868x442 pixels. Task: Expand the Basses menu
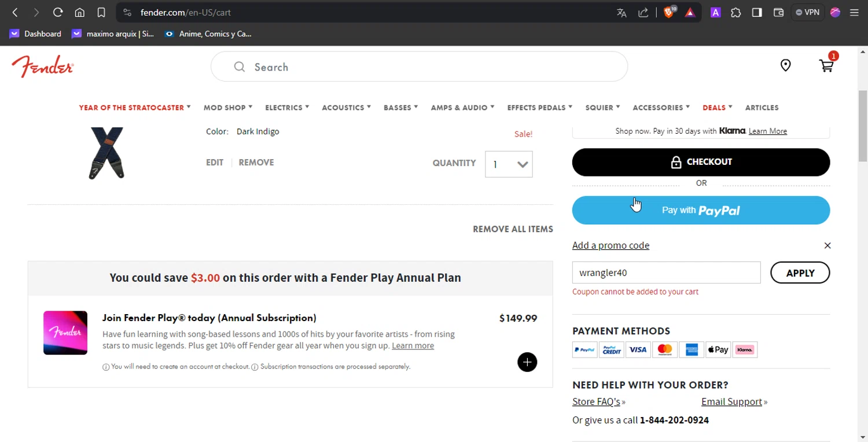(x=400, y=108)
